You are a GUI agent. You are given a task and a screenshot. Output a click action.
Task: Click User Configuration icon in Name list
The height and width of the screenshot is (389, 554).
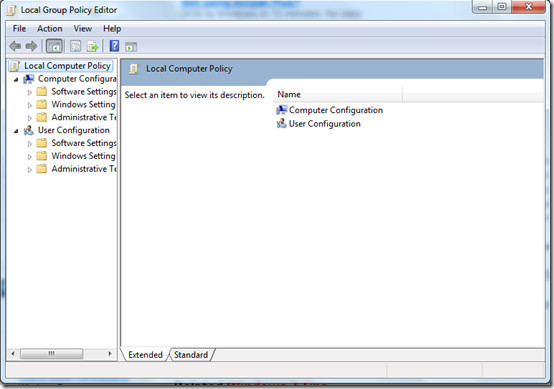pyautogui.click(x=282, y=124)
